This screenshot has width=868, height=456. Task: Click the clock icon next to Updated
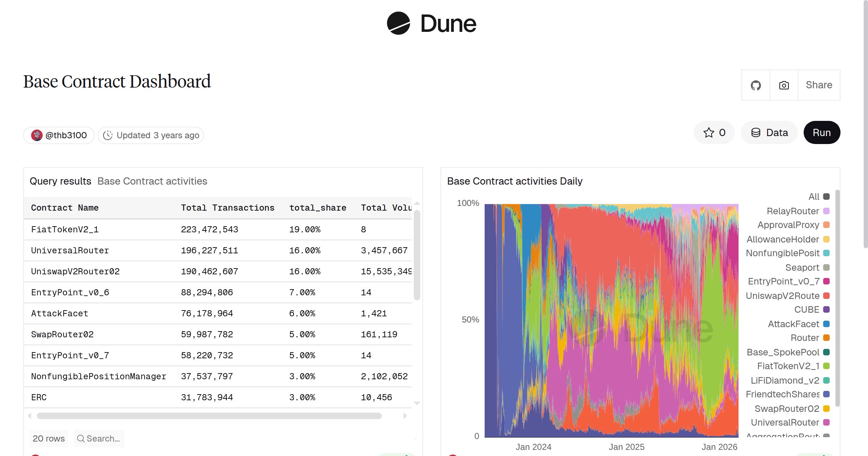click(108, 135)
